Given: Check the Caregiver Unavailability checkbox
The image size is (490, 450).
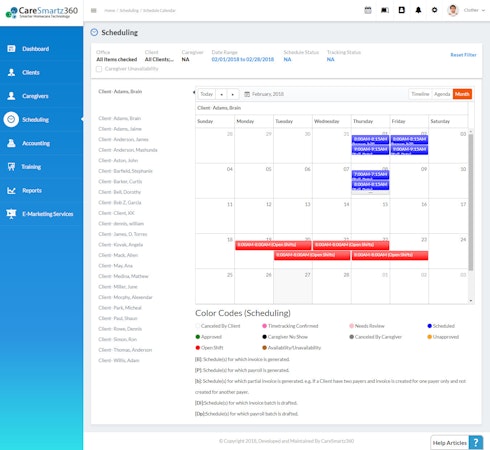Looking at the screenshot, I should pos(99,69).
